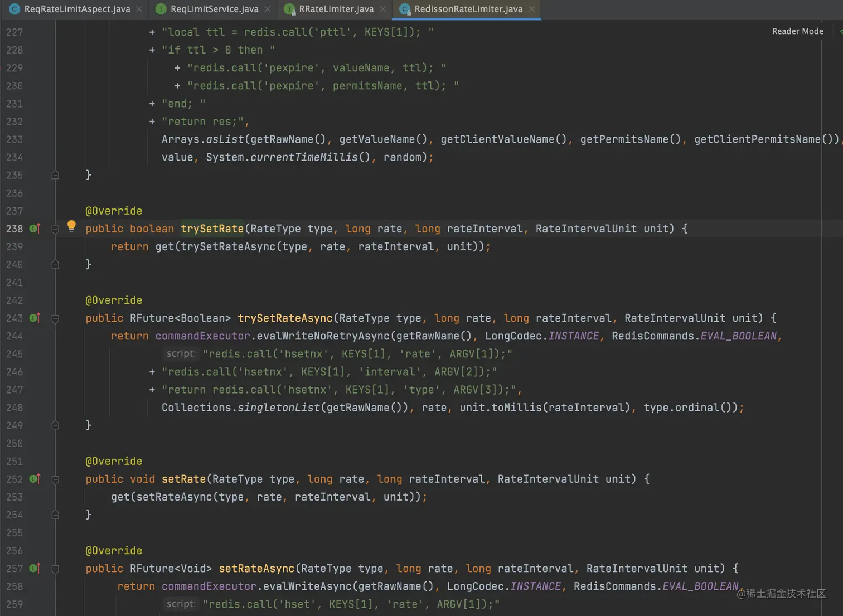Click getPermitsName() on line 233
The image size is (843, 616).
pos(631,139)
